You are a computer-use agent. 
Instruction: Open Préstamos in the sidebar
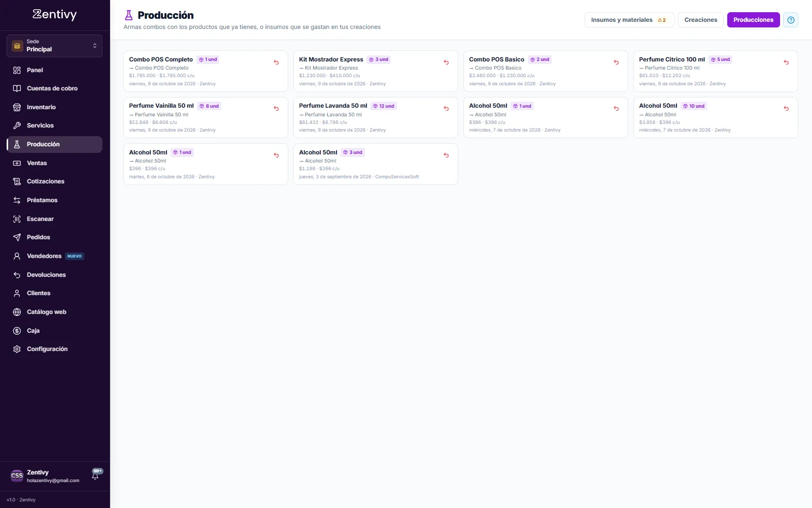click(54, 200)
